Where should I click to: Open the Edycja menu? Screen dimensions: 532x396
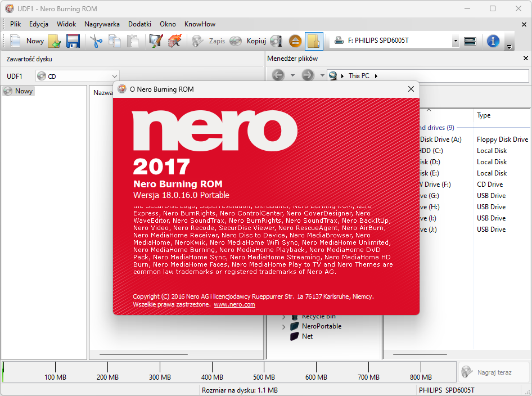pos(39,24)
